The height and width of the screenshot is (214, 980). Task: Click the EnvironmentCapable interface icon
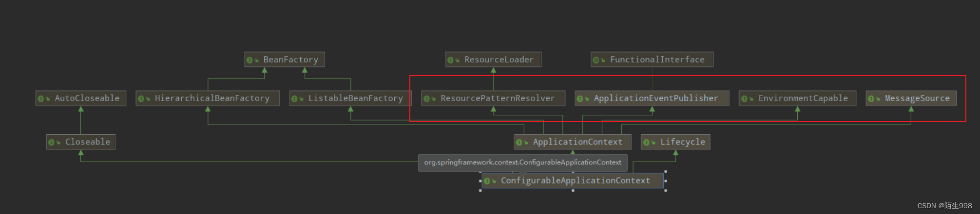744,99
